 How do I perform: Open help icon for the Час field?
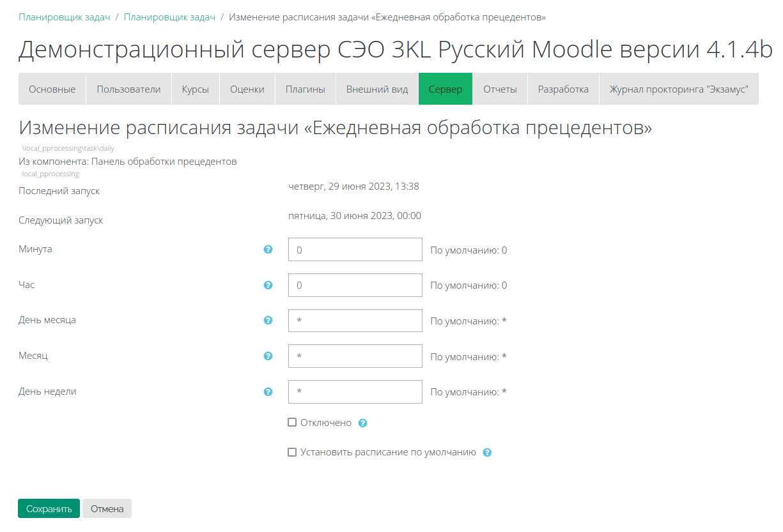[268, 285]
